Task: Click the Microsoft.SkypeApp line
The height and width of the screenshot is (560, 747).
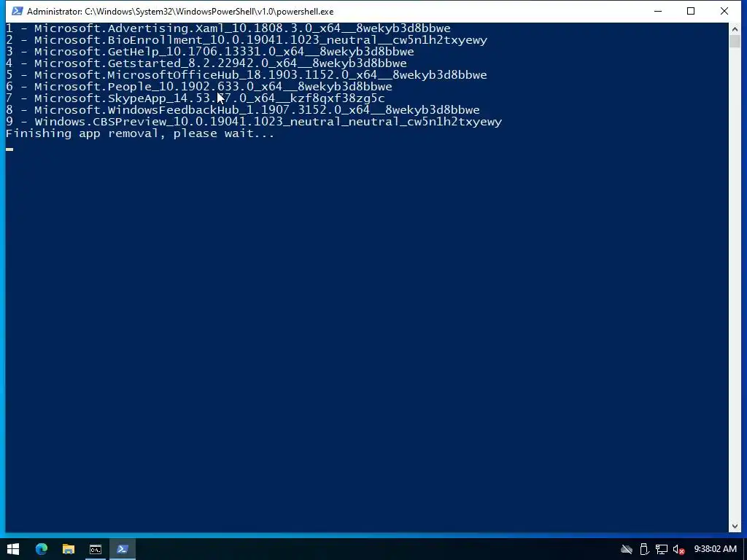Action: pos(196,98)
